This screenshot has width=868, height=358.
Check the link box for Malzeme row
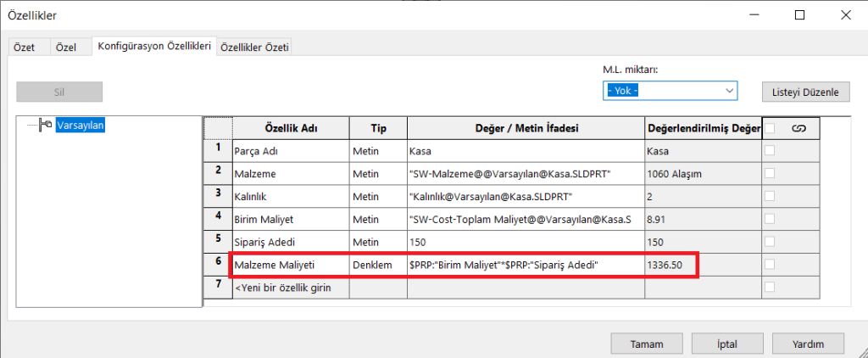pyautogui.click(x=770, y=173)
